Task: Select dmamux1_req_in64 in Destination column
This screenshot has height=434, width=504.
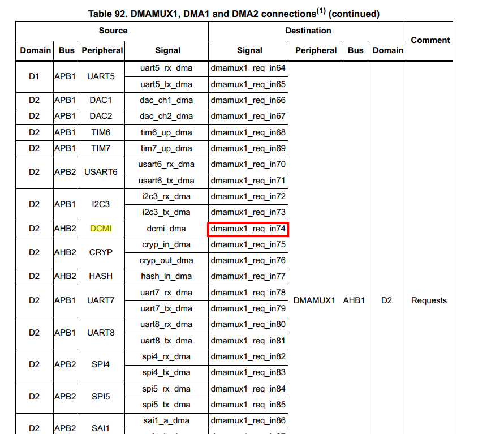Action: (248, 68)
